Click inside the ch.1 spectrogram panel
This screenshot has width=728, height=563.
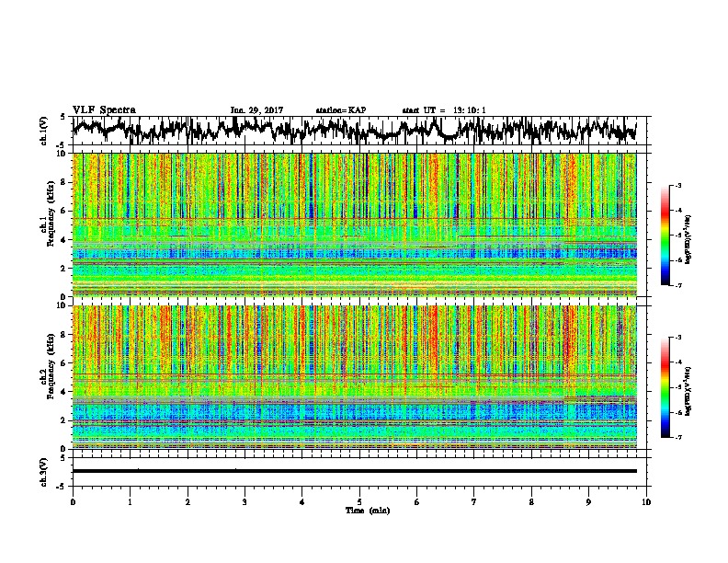tap(354, 224)
